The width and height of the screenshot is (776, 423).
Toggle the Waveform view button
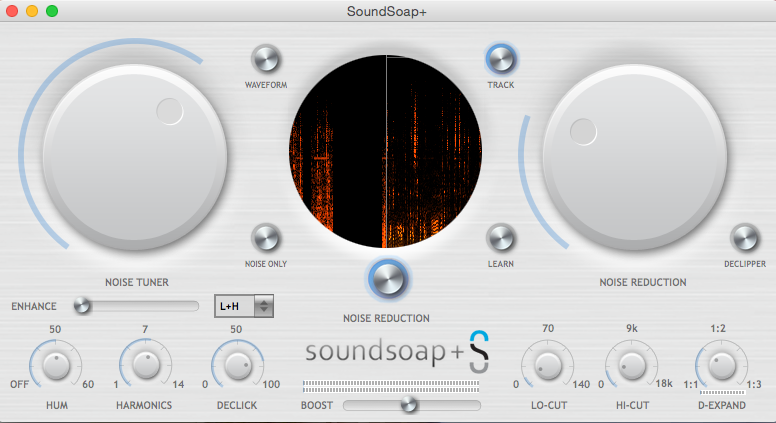tap(266, 59)
